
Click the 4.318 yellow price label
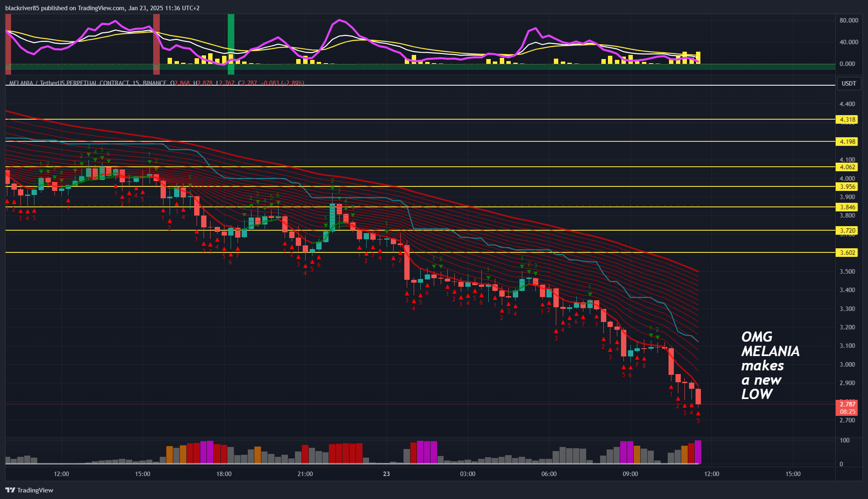[848, 120]
